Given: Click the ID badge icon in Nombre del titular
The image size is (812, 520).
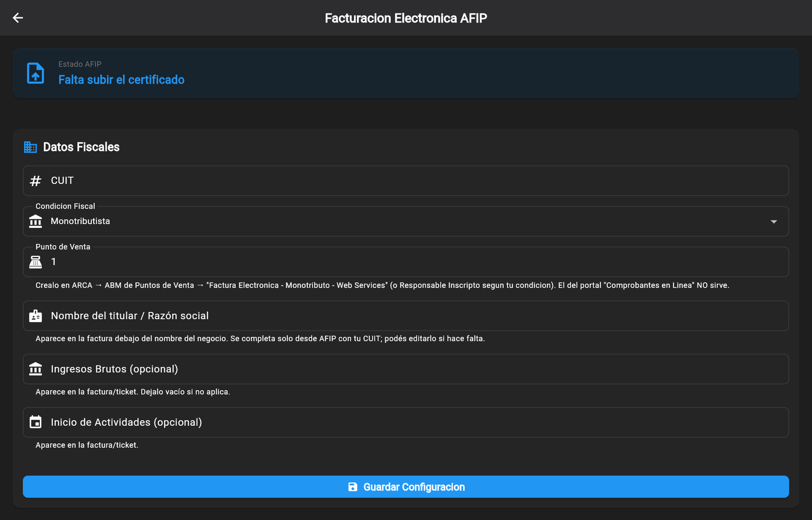Looking at the screenshot, I should (36, 316).
